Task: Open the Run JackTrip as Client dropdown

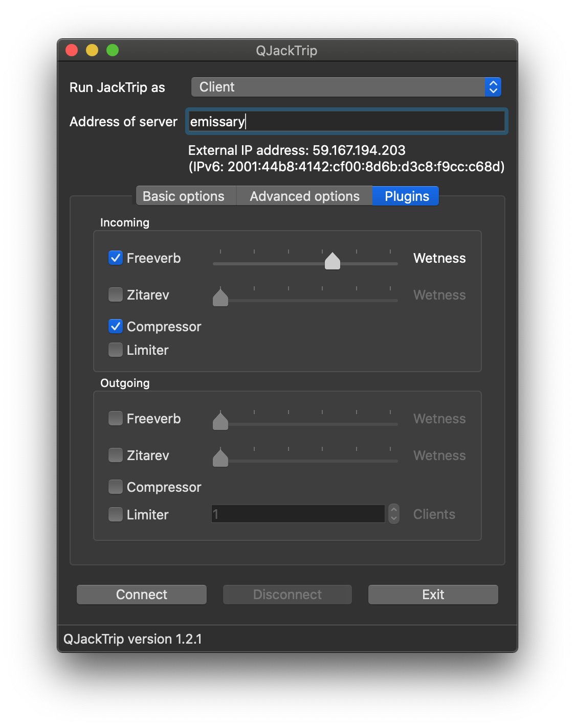Action: click(x=346, y=87)
